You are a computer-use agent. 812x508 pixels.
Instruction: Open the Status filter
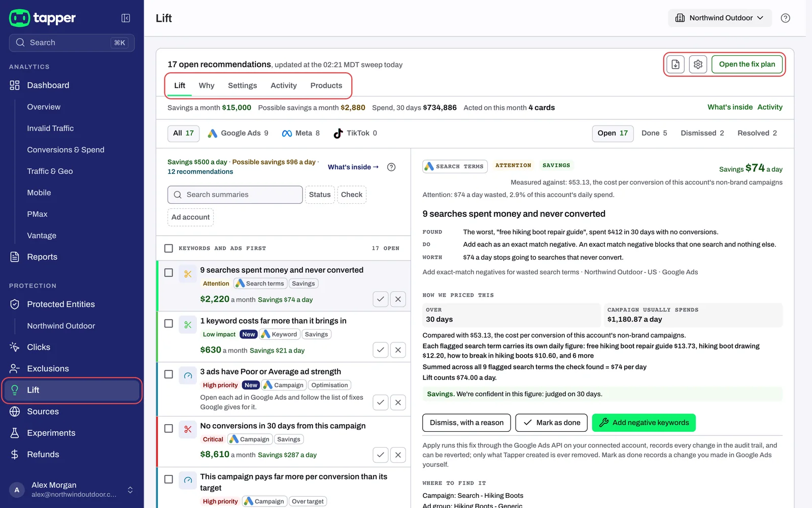(320, 195)
